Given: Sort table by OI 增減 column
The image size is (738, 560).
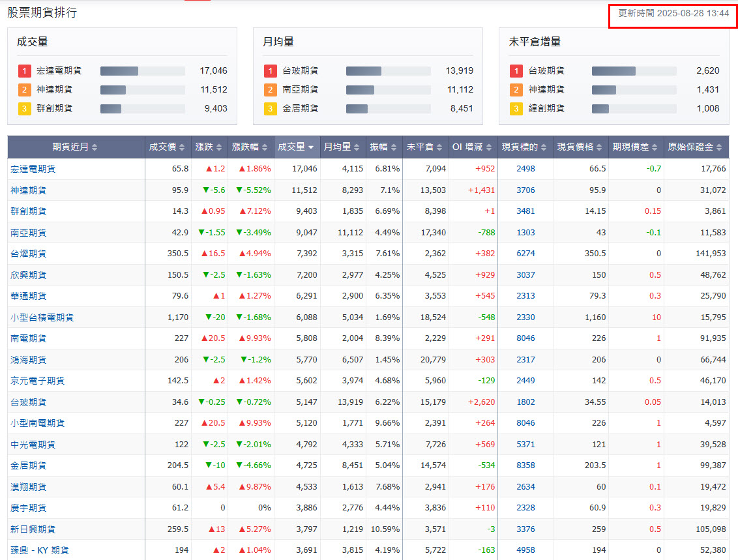Looking at the screenshot, I should coord(472,147).
